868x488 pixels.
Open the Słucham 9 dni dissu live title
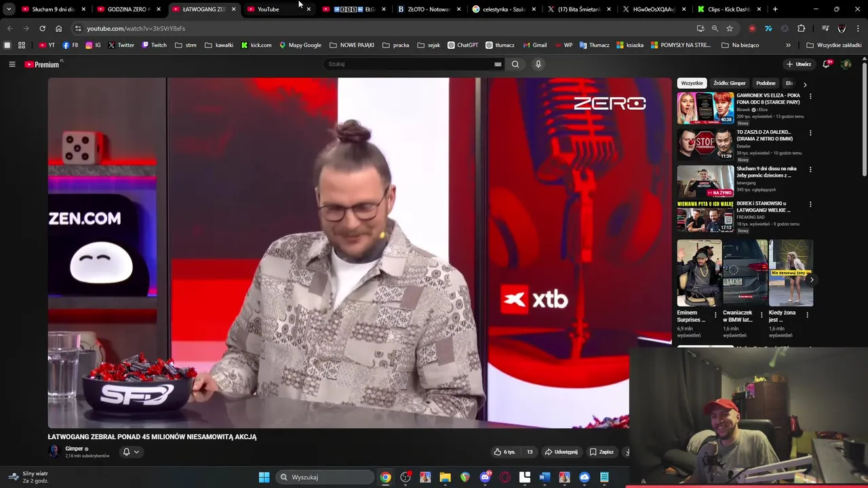pyautogui.click(x=766, y=172)
